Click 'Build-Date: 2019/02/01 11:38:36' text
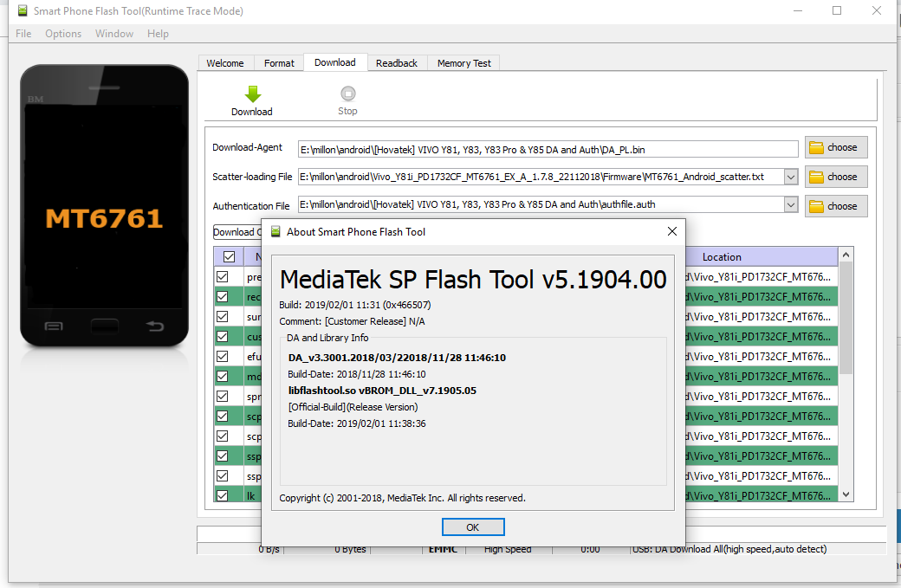 pos(357,423)
